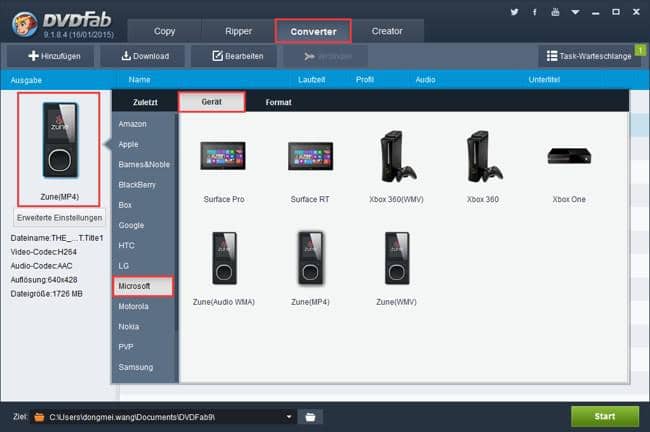
Task: Switch to the Copy tab
Action: pyautogui.click(x=165, y=31)
